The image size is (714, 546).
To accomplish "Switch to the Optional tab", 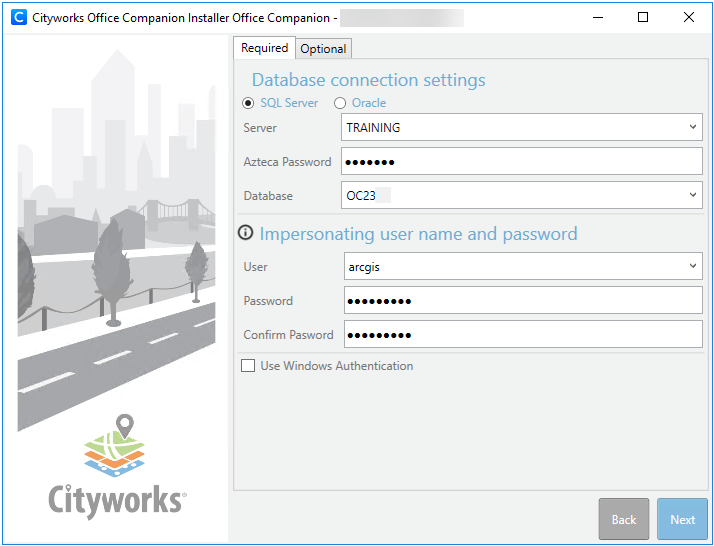I will tap(323, 49).
